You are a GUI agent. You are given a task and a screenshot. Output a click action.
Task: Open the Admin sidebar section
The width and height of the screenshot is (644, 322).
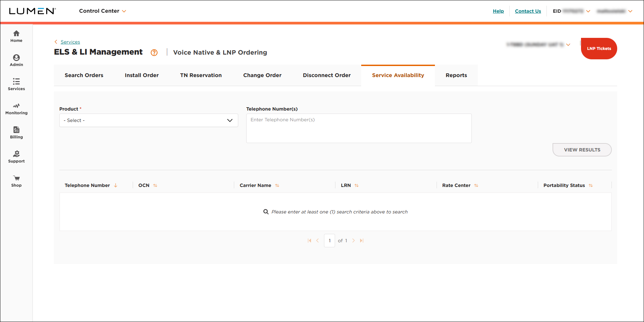click(x=16, y=61)
